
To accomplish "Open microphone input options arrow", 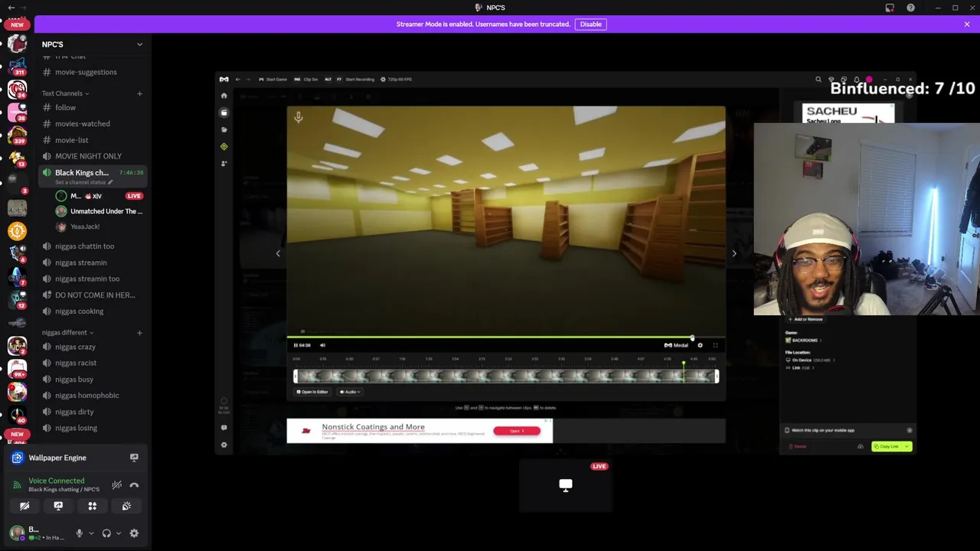I will (91, 533).
